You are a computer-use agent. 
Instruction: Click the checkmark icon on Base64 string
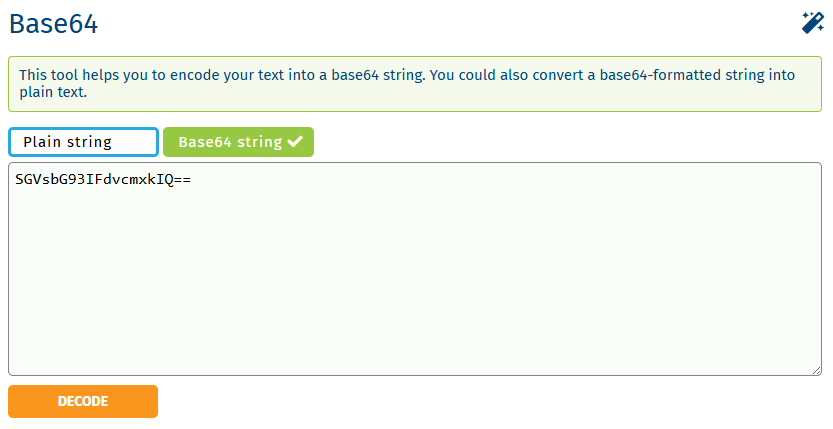pyautogui.click(x=294, y=142)
